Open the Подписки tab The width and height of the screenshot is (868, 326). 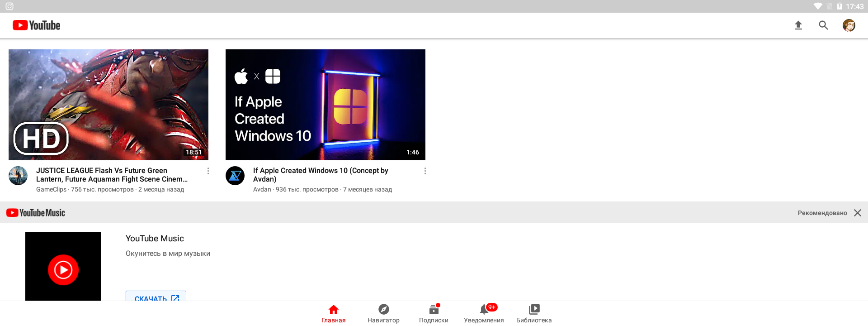tap(434, 314)
